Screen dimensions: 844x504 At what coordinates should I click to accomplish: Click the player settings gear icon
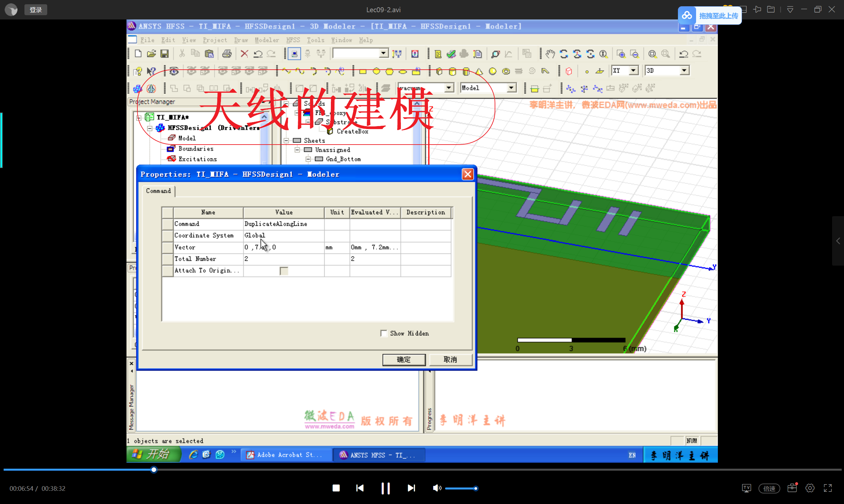810,488
